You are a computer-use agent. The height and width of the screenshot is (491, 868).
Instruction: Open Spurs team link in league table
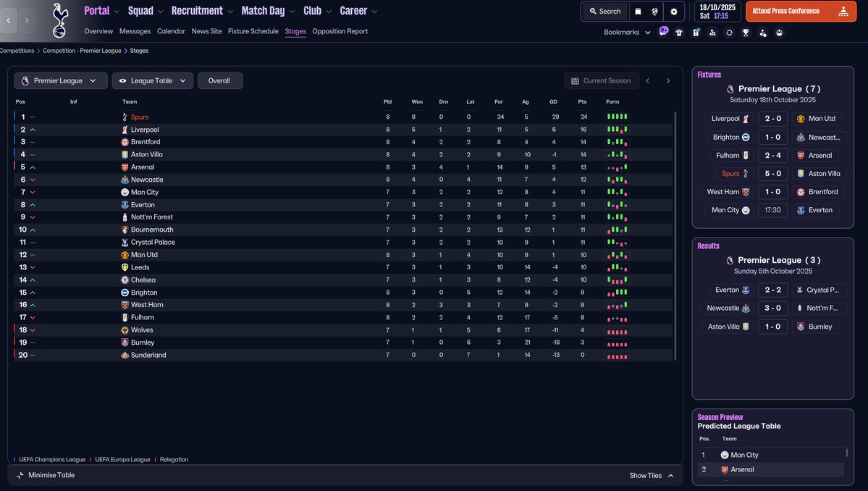(x=140, y=117)
